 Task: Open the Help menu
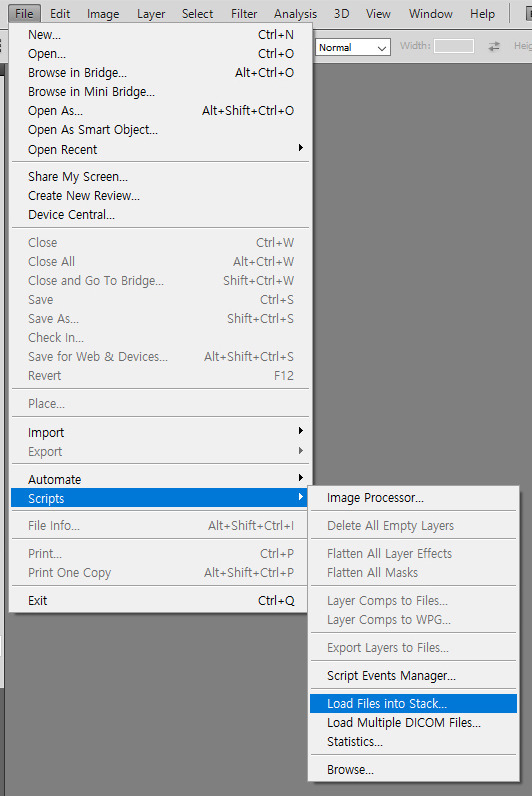[x=482, y=14]
